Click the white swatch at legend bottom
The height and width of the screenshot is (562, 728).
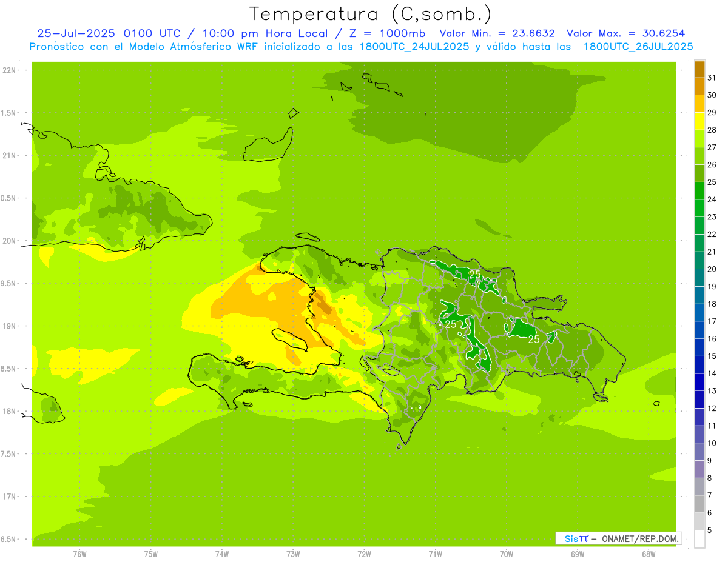699,539
